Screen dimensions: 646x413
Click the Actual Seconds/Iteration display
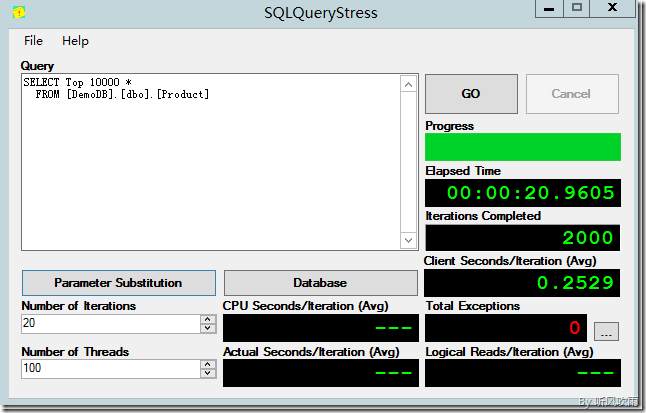321,373
